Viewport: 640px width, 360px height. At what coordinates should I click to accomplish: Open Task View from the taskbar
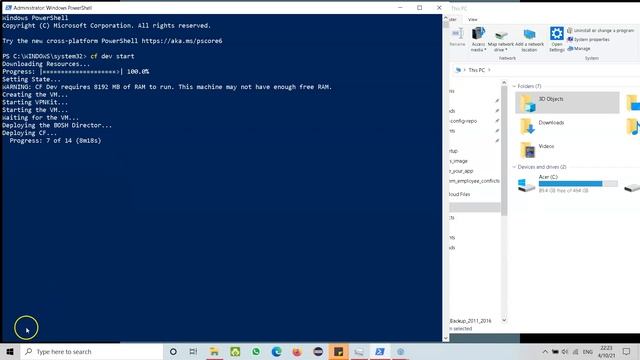(x=193, y=351)
